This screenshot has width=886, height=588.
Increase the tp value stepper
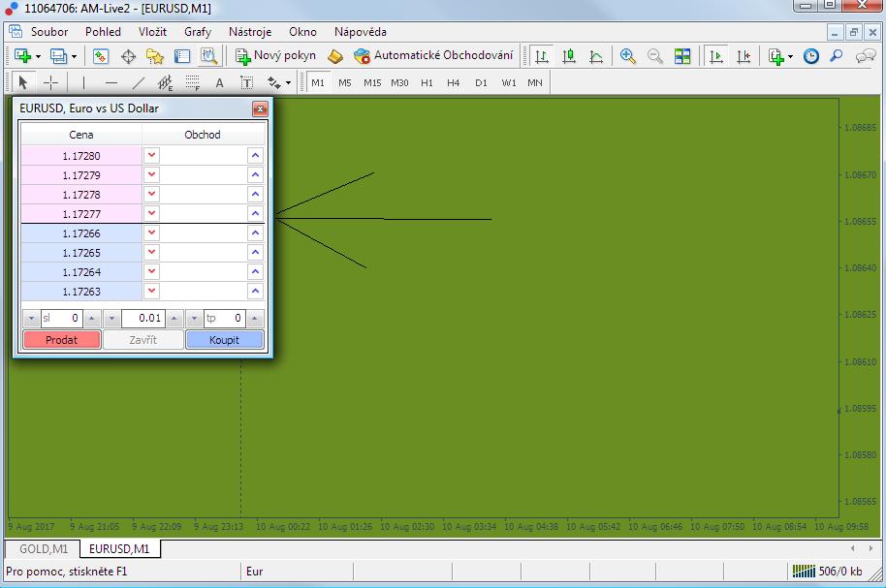point(255,319)
